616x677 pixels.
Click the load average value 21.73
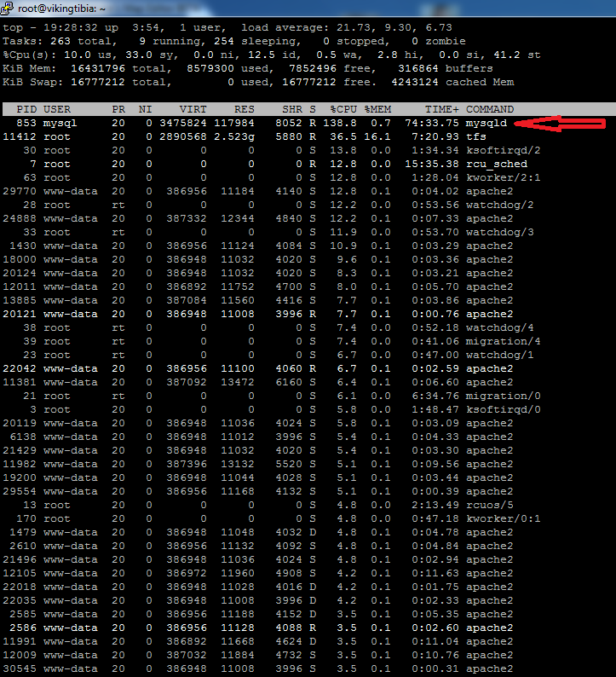tap(354, 27)
